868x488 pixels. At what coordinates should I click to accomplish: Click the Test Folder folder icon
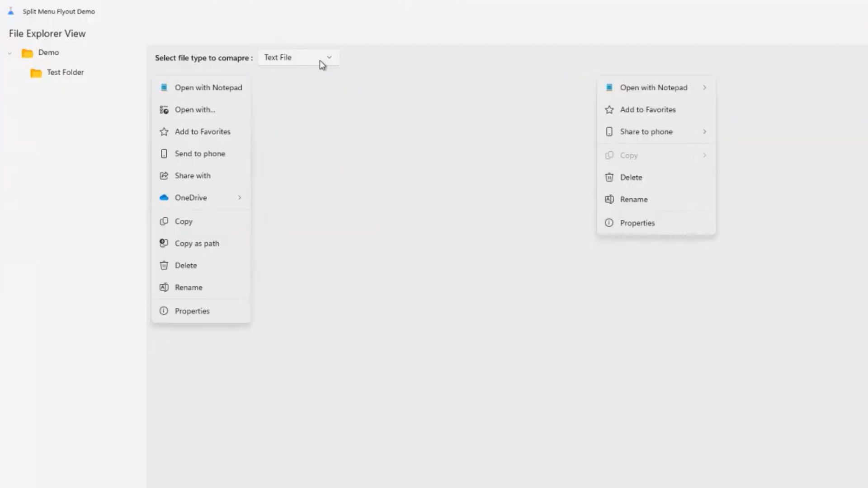36,73
